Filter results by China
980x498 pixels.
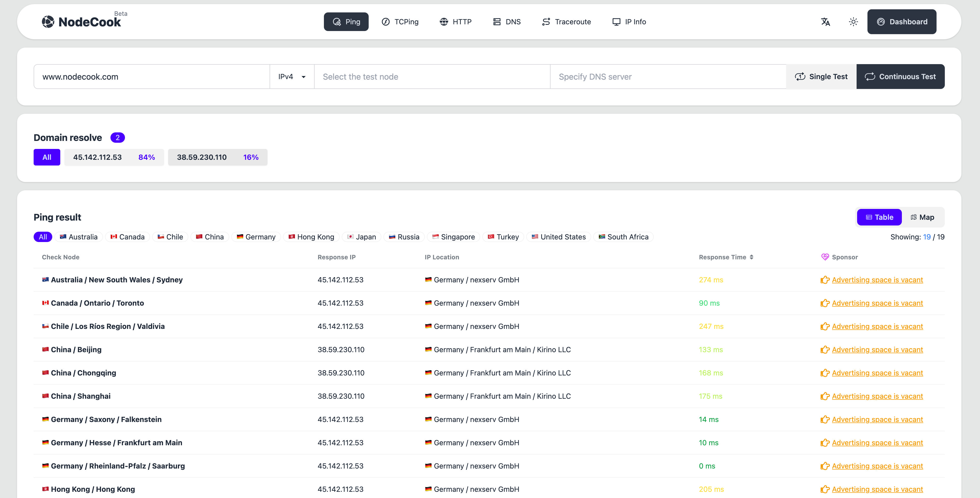210,237
